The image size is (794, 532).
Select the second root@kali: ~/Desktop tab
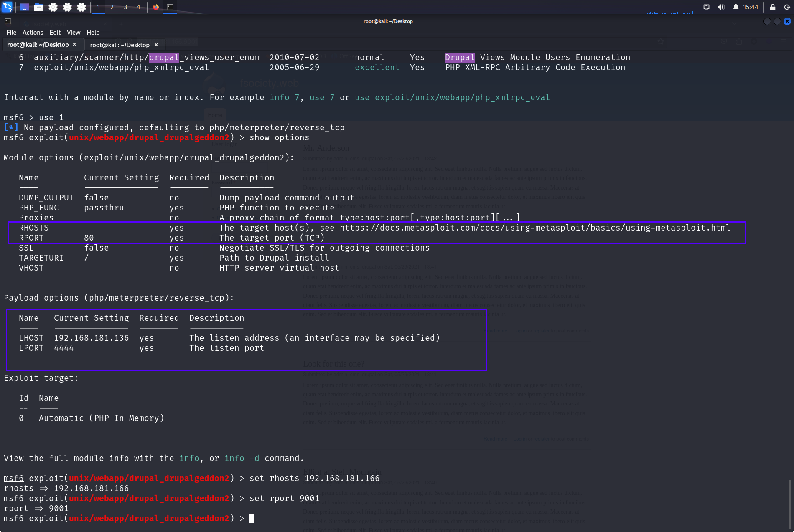click(x=124, y=45)
